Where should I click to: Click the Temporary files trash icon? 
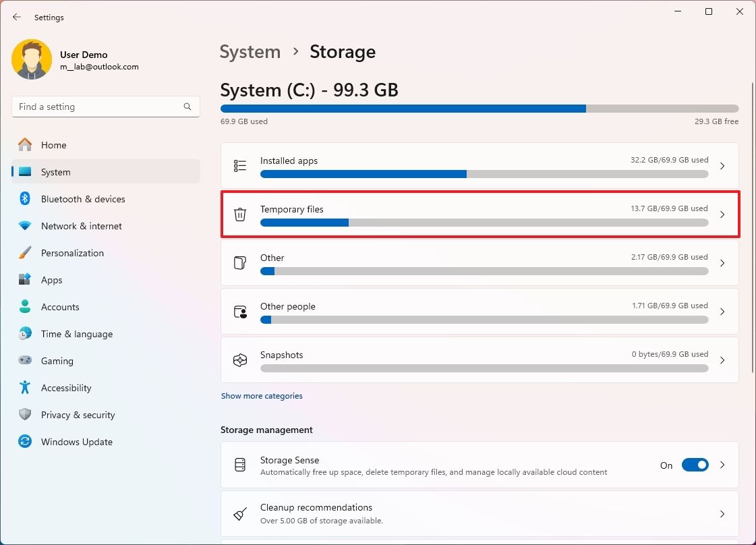pos(240,214)
